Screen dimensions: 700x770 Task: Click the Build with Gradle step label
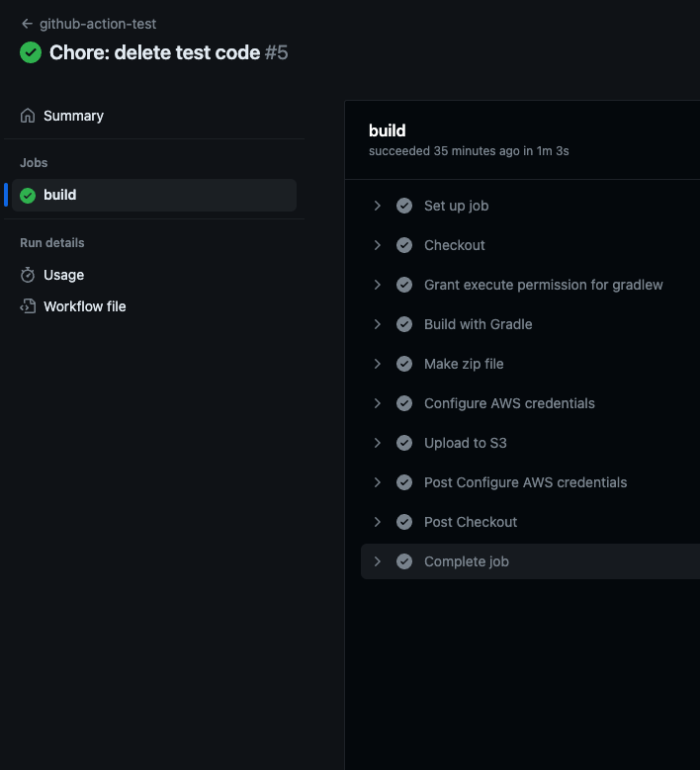click(478, 324)
